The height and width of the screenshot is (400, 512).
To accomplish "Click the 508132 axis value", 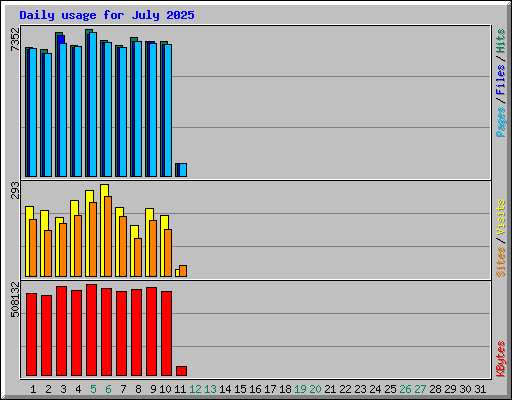I will pyautogui.click(x=15, y=299).
